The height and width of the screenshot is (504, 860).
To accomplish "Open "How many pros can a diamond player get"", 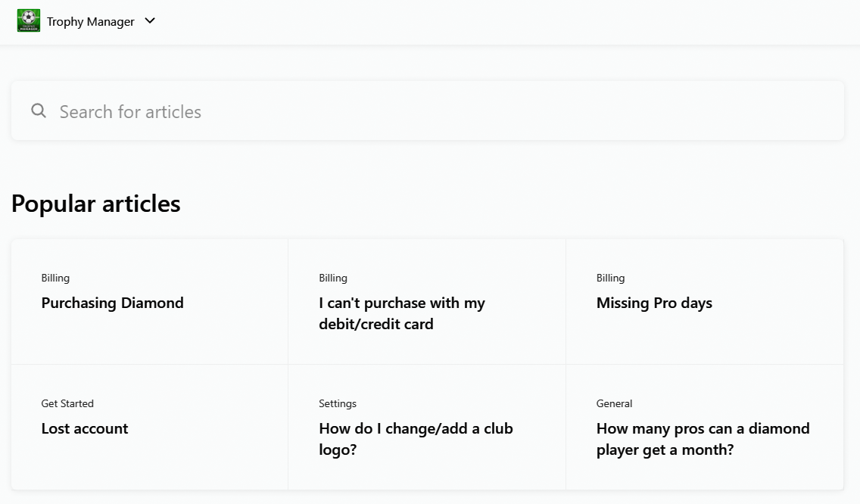I will coord(703,439).
